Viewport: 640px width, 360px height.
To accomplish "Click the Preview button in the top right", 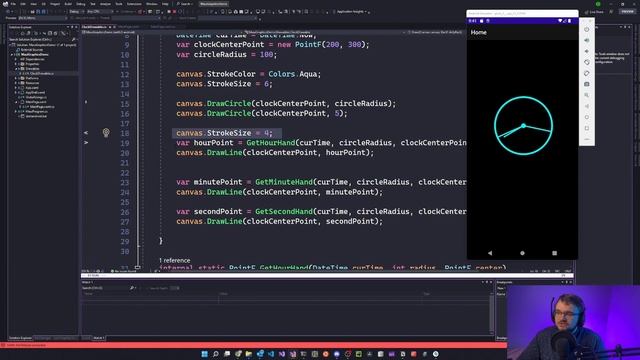I will 627,12.
